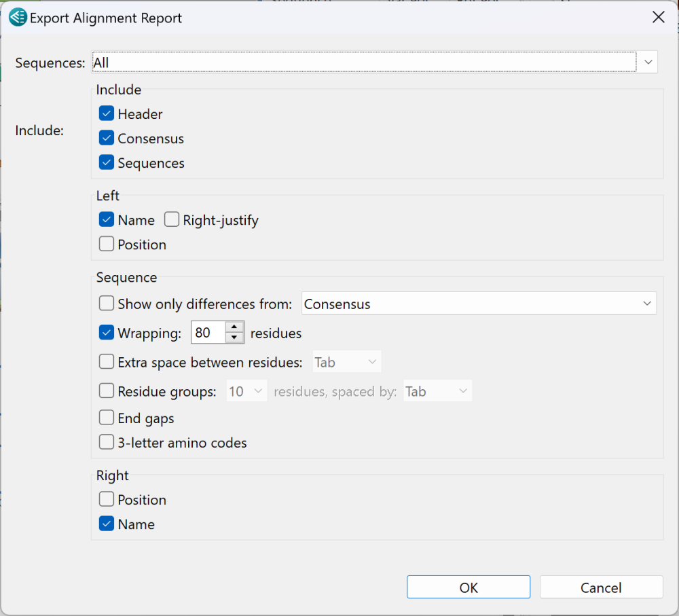Enable the End gaps option
This screenshot has height=616, width=679.
click(x=106, y=418)
